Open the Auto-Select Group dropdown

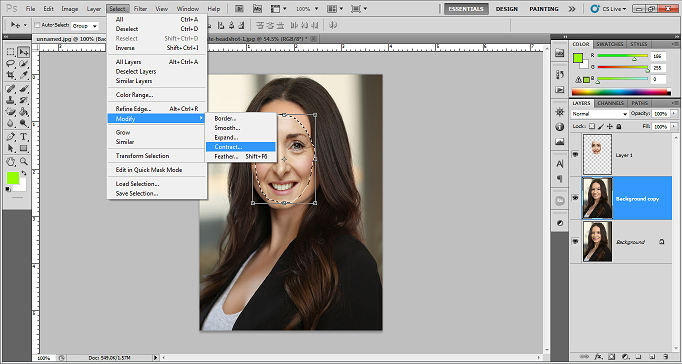pyautogui.click(x=85, y=26)
